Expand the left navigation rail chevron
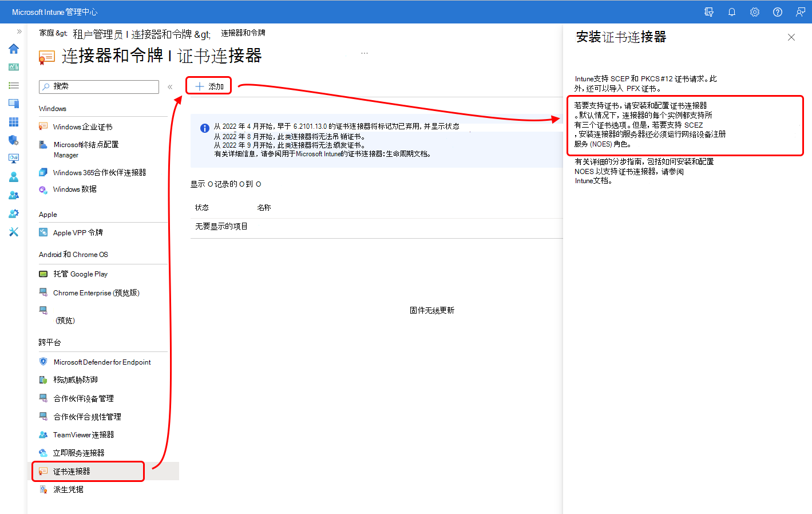This screenshot has height=514, width=812. click(19, 31)
